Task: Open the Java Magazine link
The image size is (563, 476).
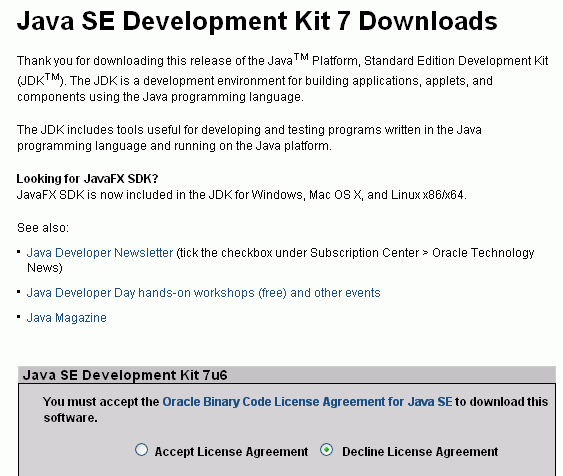Action: point(67,318)
